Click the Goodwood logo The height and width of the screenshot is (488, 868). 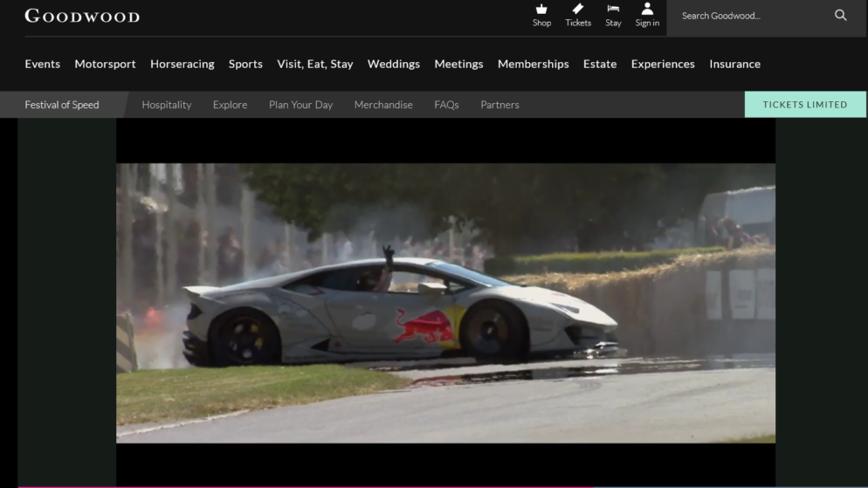coord(82,16)
